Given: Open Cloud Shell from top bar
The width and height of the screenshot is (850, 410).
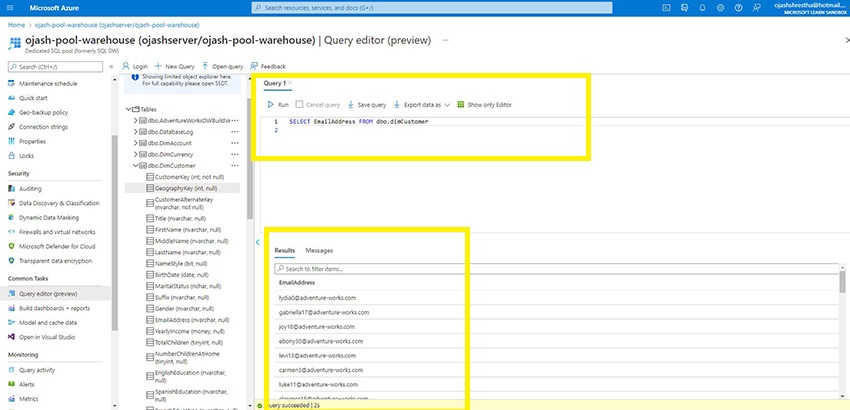Looking at the screenshot, I should 667,8.
